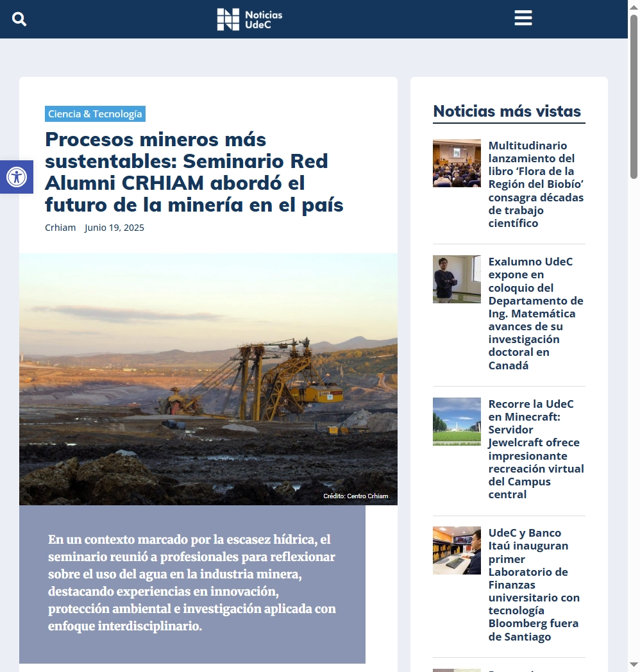This screenshot has height=672, width=640.
Task: Select the Crédito: Centro Crhiam caption
Action: coord(356,496)
